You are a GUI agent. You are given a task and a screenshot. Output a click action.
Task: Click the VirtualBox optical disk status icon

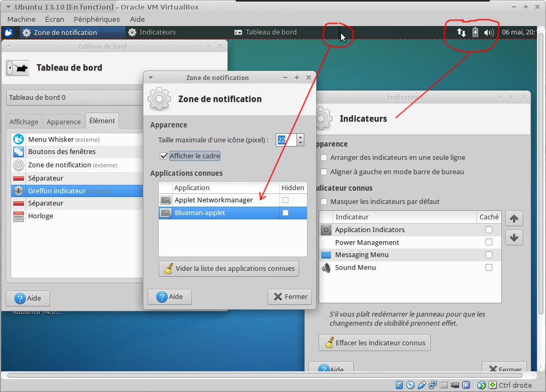tap(410, 385)
